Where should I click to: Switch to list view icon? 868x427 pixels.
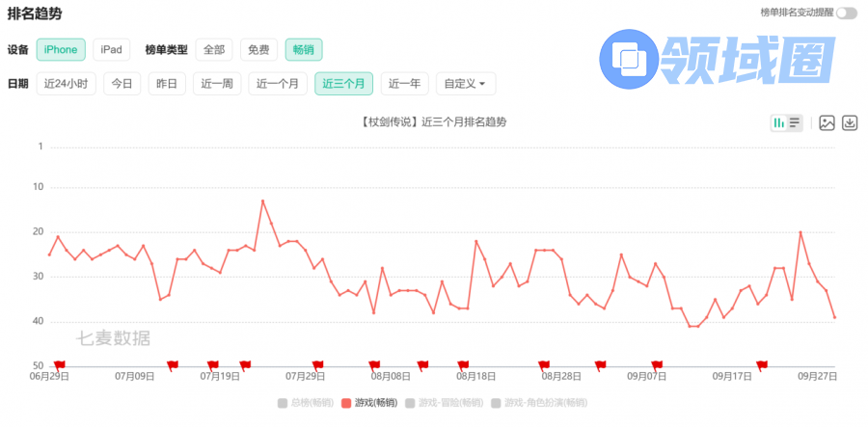tap(795, 122)
